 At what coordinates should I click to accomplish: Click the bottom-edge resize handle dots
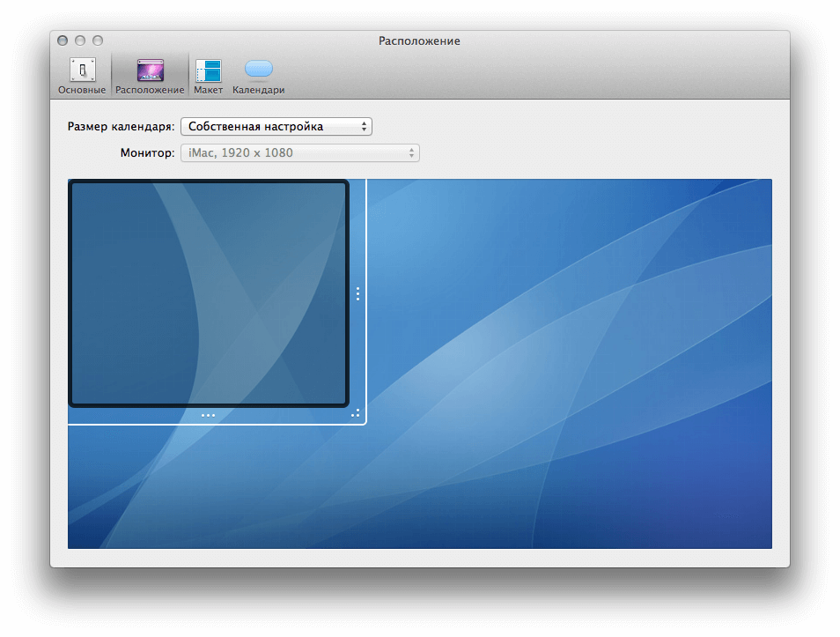[208, 415]
